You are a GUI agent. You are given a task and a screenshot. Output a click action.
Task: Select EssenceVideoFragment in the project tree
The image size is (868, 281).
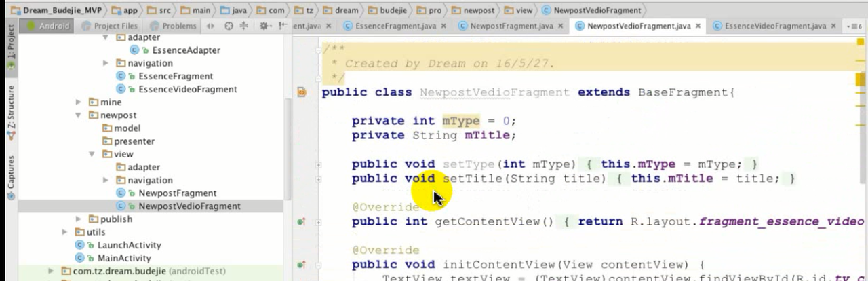(x=177, y=89)
